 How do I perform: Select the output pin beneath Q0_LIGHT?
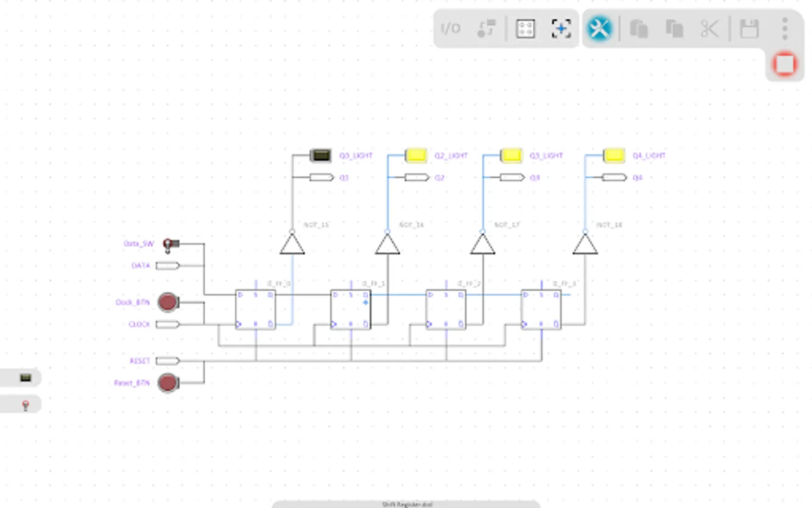click(321, 177)
